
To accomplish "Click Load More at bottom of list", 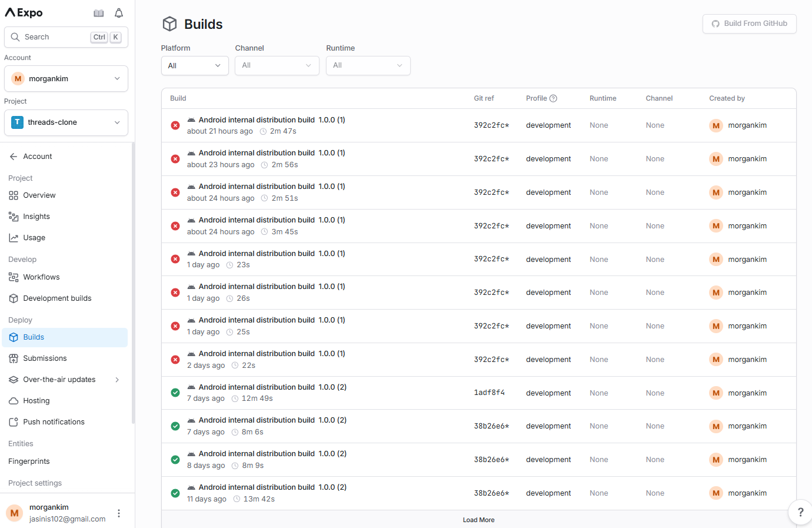I will [478, 520].
